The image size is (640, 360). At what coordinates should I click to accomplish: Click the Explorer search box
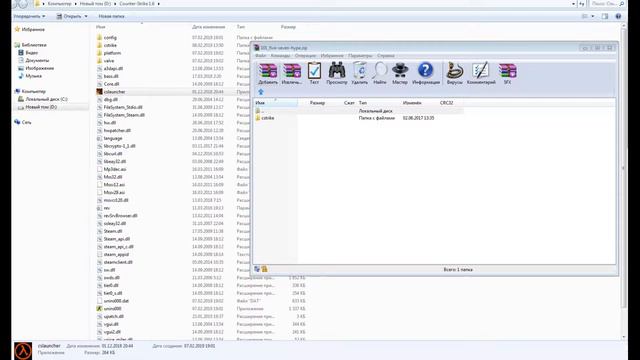pos(607,4)
